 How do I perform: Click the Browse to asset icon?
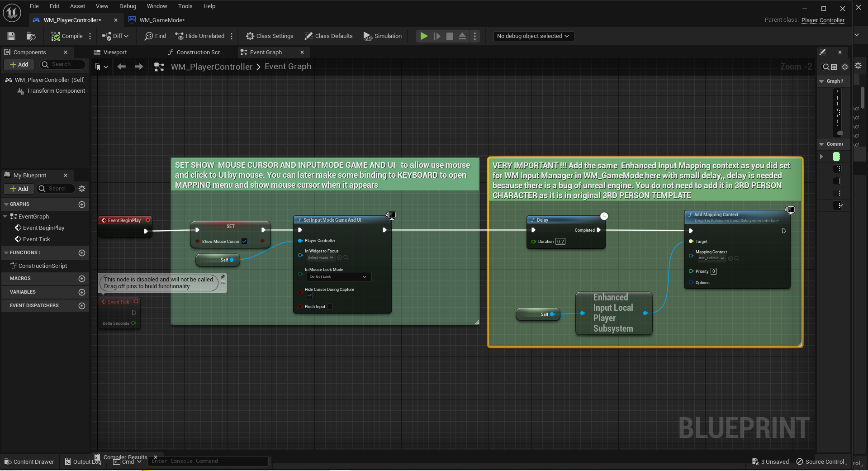[x=31, y=36]
